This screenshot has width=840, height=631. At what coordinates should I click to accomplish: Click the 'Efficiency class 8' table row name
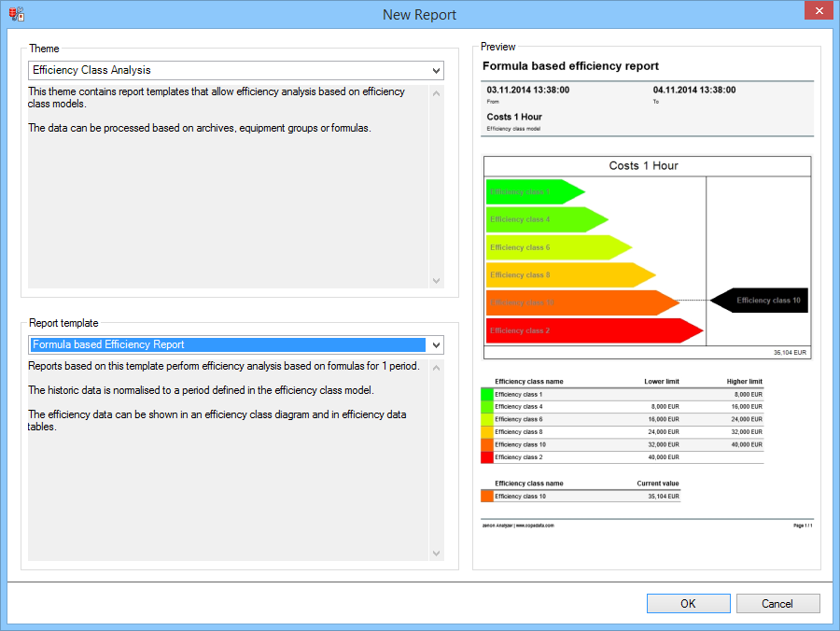519,432
